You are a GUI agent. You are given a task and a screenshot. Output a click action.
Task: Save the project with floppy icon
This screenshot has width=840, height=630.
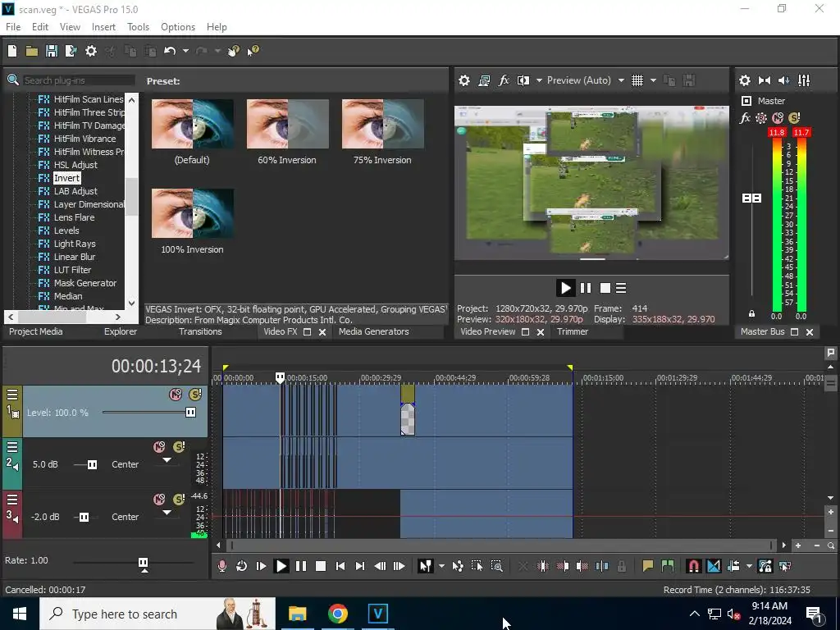coord(52,51)
